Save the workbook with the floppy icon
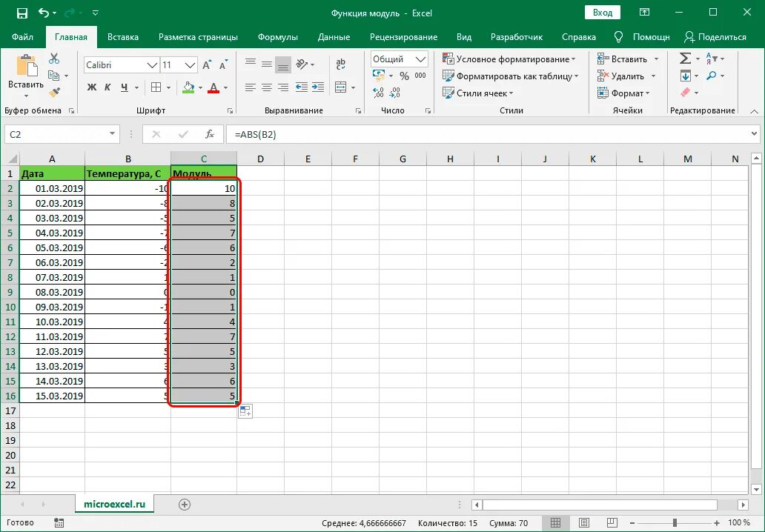Viewport: 765px width, 532px height. (22, 13)
